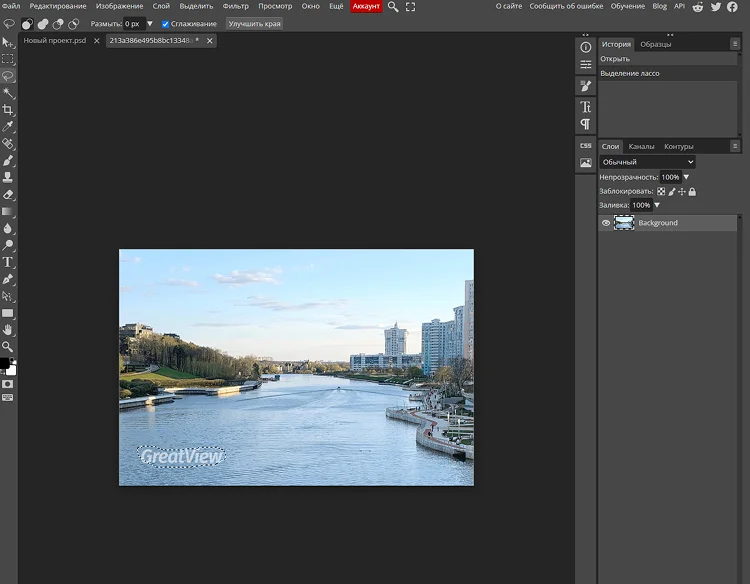Open the Обычный blend mode dropdown

tap(647, 162)
